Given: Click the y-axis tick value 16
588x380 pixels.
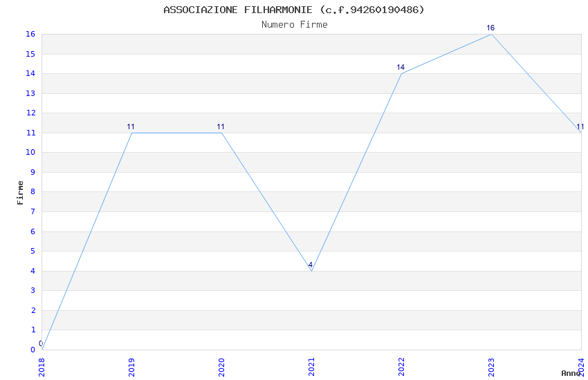Looking at the screenshot, I should (30, 34).
